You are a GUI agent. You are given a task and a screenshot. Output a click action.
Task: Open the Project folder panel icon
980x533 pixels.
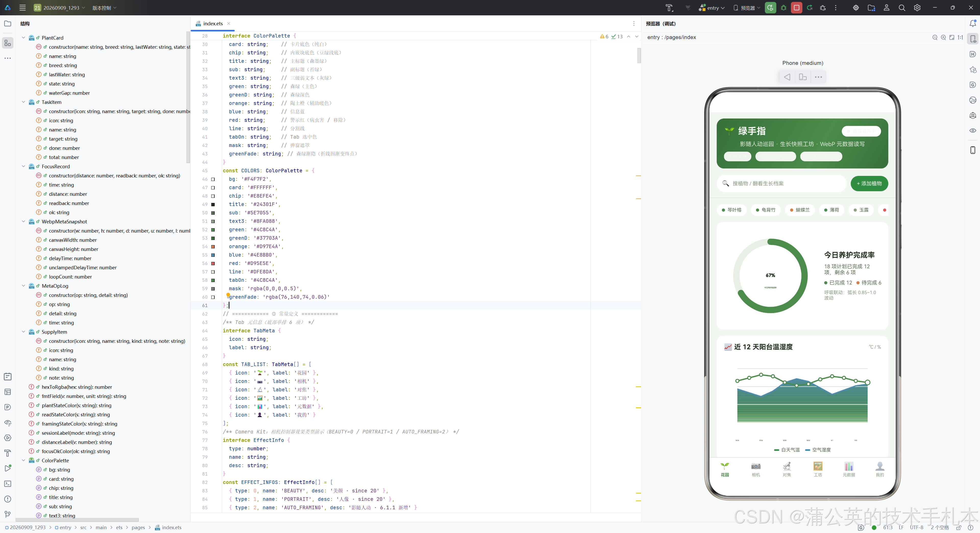(8, 23)
